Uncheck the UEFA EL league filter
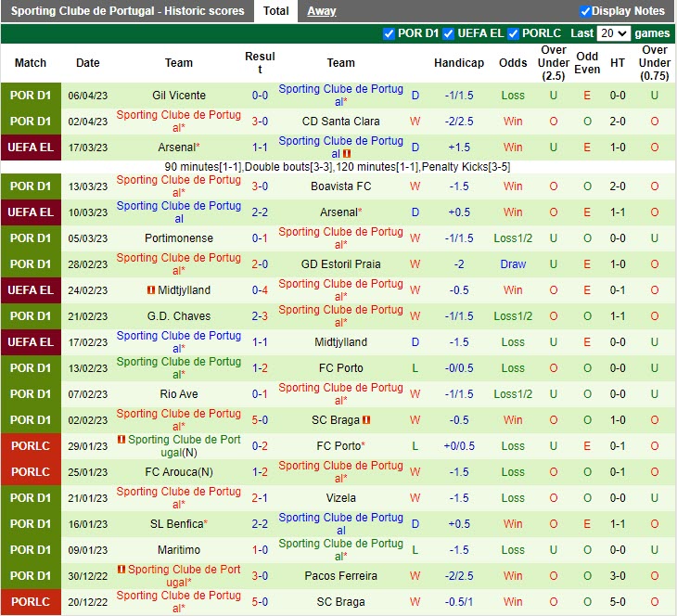This screenshot has width=677, height=616. click(x=449, y=33)
